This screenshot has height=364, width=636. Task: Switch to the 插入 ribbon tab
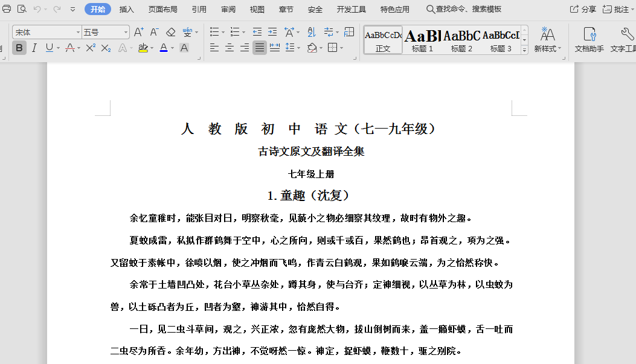(127, 9)
